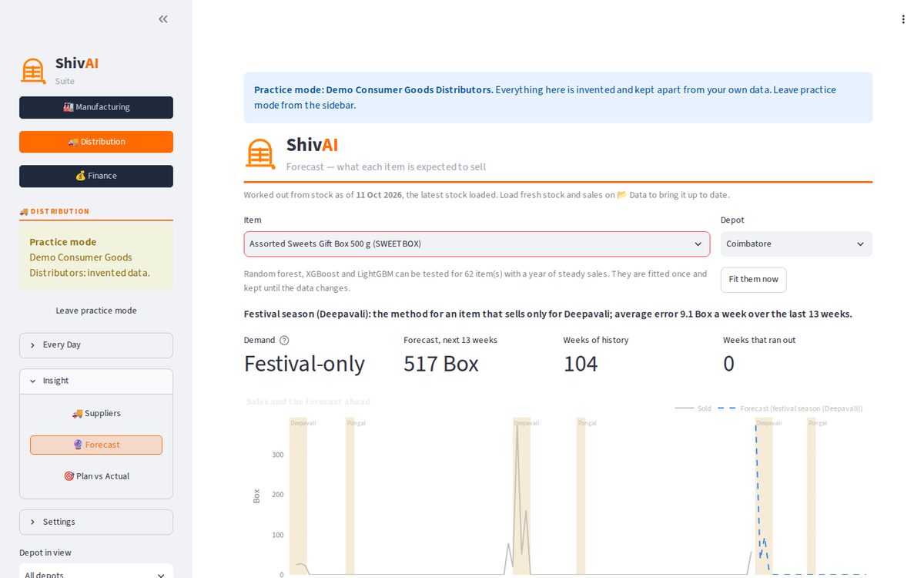Open the Suppliers page

coord(96,413)
